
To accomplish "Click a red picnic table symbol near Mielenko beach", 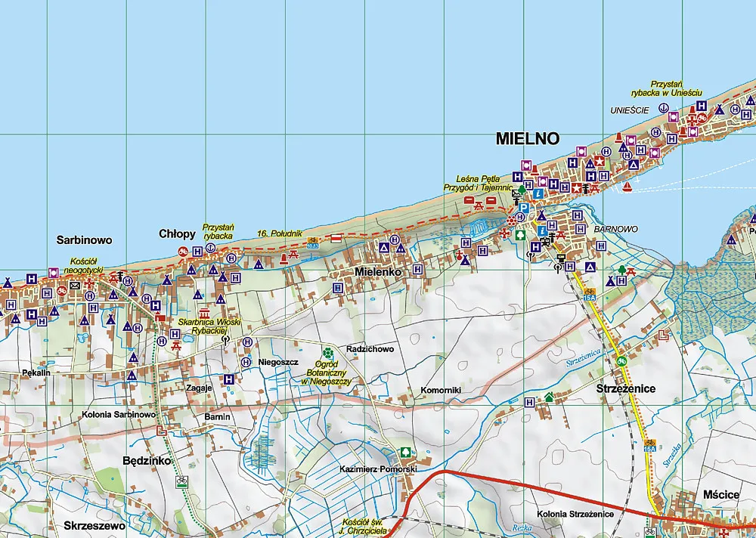I will (293, 254).
